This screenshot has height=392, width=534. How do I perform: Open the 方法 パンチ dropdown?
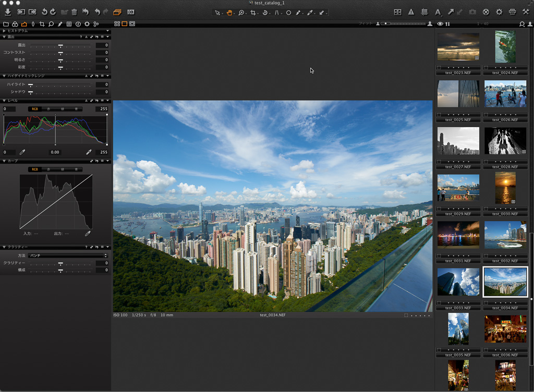point(68,255)
